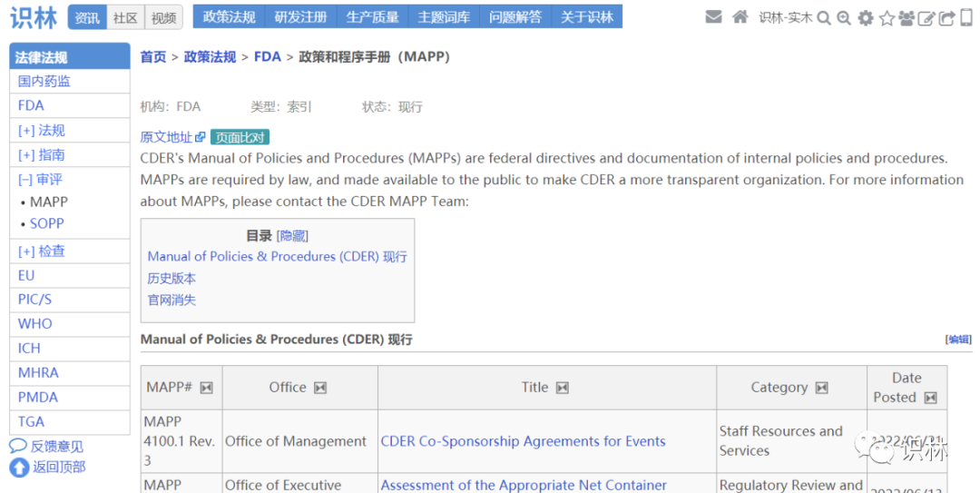Select PIC/S in the sidebar

tap(35, 300)
